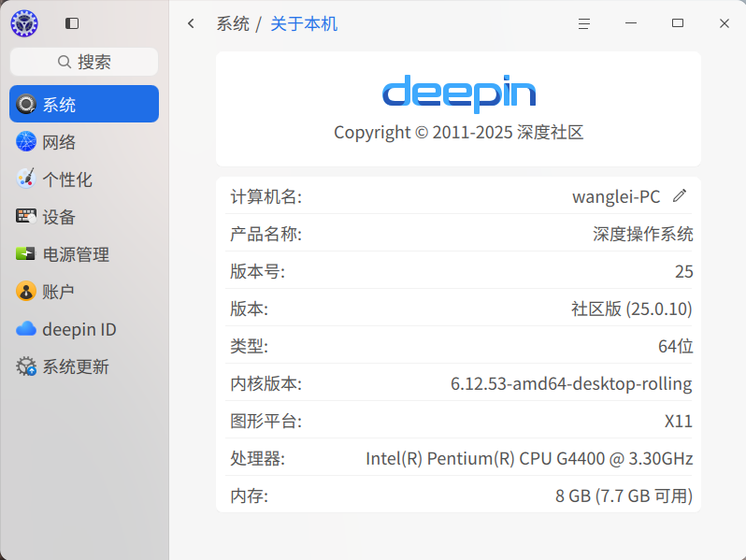The image size is (746, 560).
Task: Click the 设备 keyboard icon
Action: coord(26,217)
